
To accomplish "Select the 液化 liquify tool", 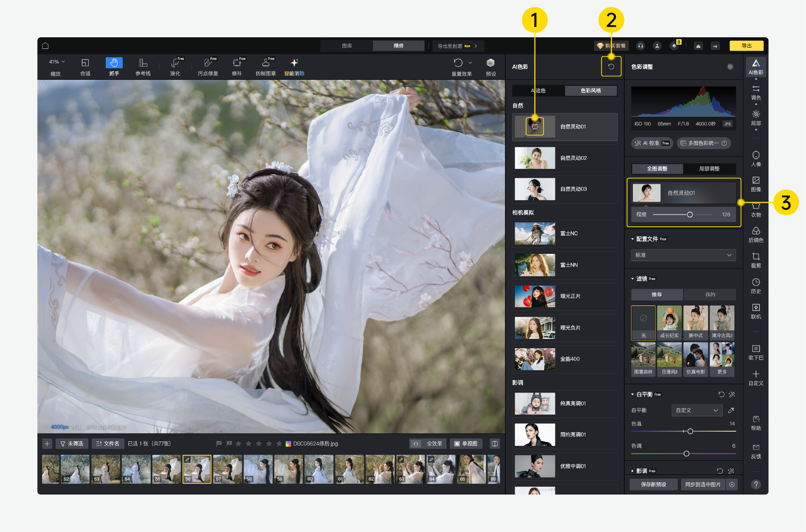I will click(x=175, y=67).
